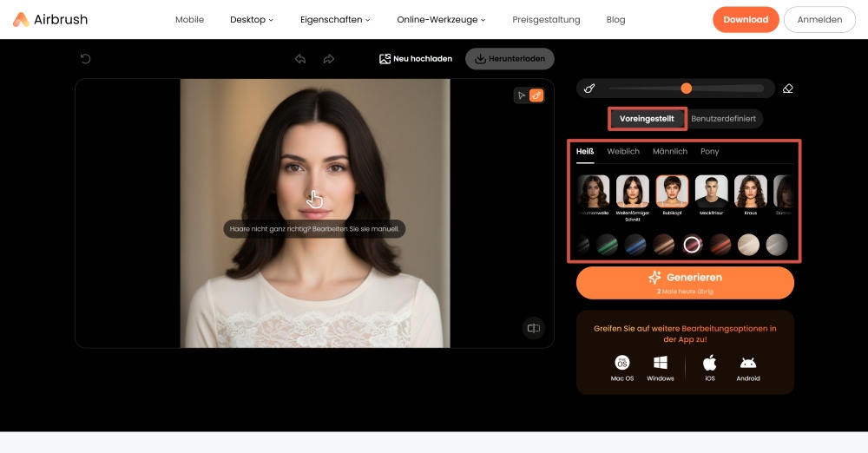
Task: Adjust the brush size slider handle
Action: click(687, 89)
